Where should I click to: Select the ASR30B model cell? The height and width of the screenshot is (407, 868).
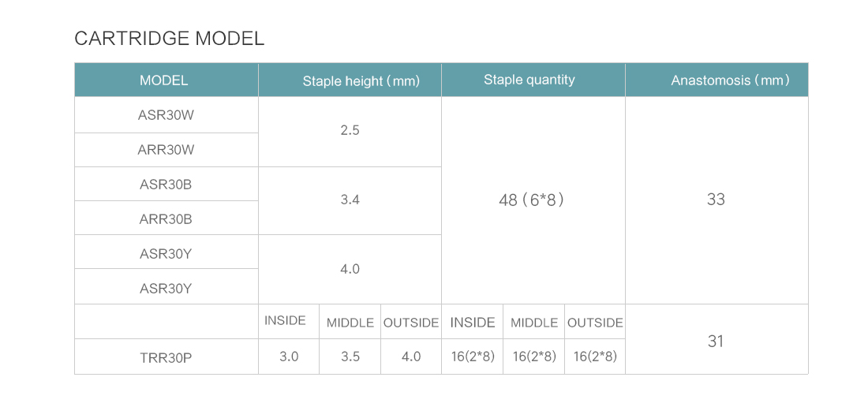[x=166, y=184]
